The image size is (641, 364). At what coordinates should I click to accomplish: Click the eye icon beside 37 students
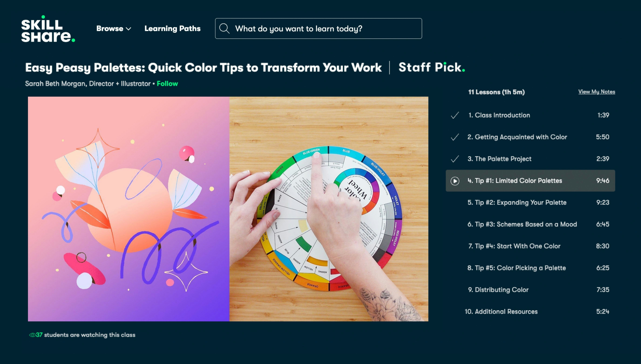32,335
